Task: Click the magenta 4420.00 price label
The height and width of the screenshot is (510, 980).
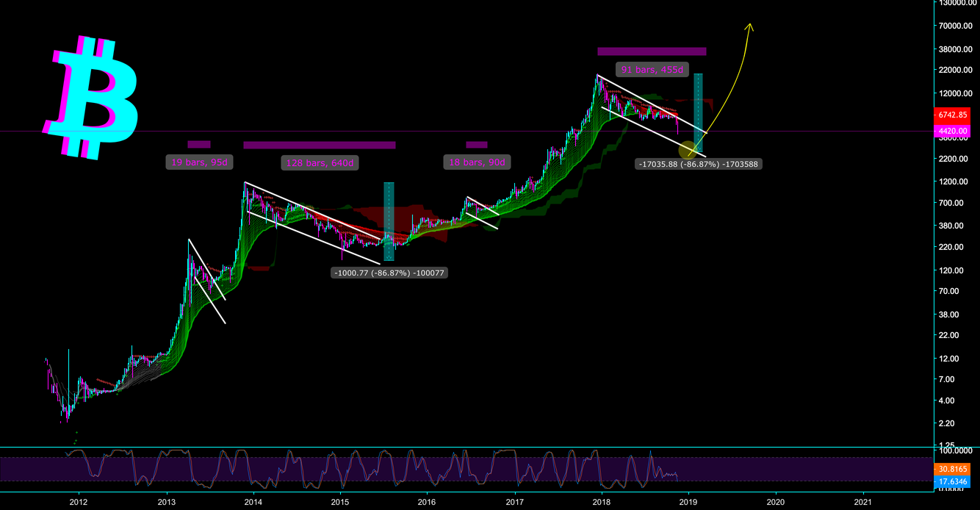Action: (x=952, y=130)
